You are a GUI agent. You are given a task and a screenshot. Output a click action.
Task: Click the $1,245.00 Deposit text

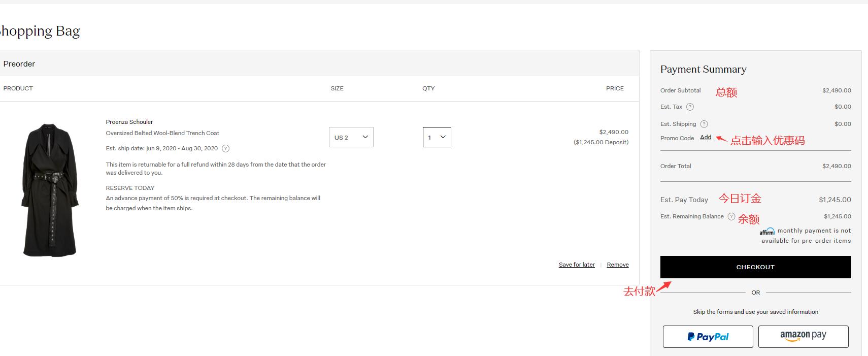pyautogui.click(x=601, y=142)
